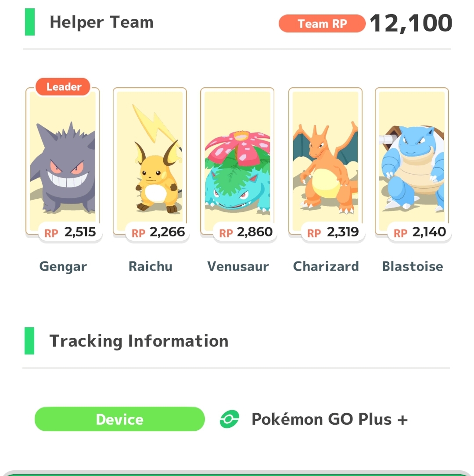This screenshot has height=476, width=474.
Task: Click the Venusaur name label
Action: 238,267
